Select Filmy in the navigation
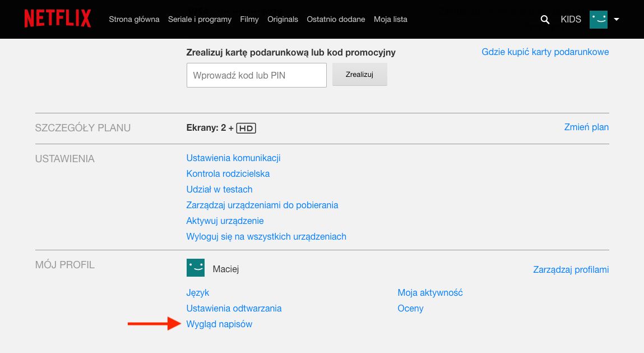 click(x=249, y=20)
